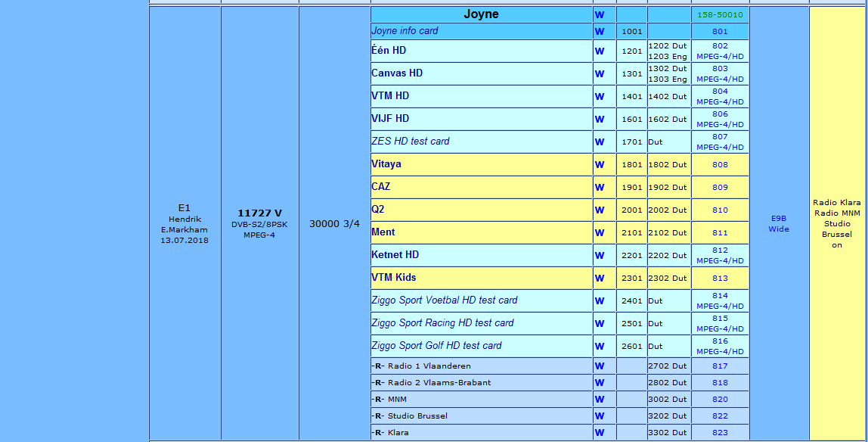This screenshot has width=868, height=442.
Task: Click the W link in the Ment row
Action: 600,232
